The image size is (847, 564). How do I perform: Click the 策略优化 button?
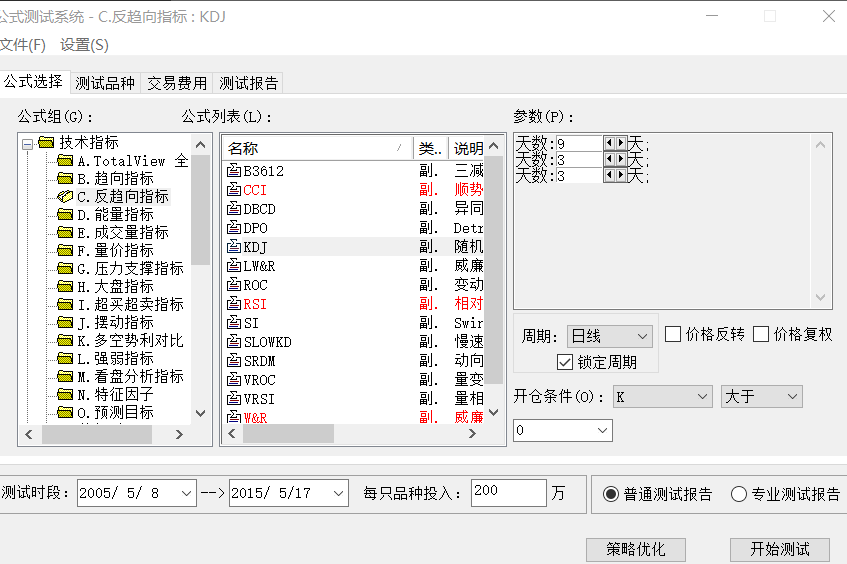pyautogui.click(x=634, y=549)
